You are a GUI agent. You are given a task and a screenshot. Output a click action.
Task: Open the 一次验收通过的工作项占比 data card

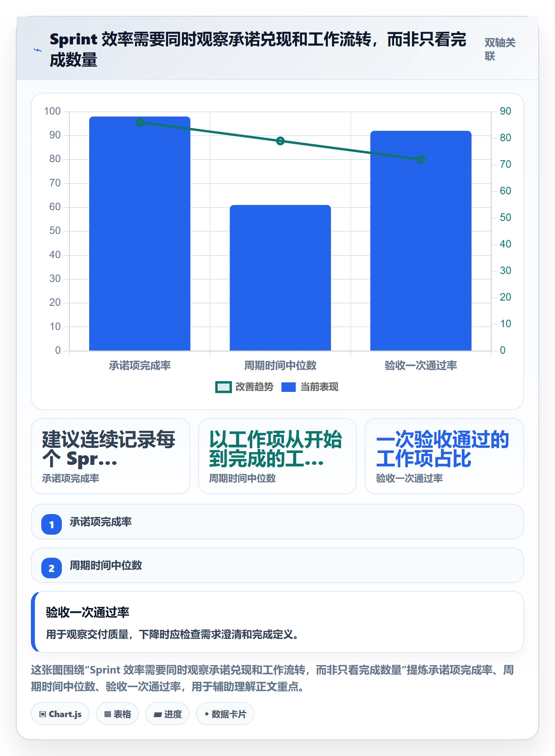(444, 456)
